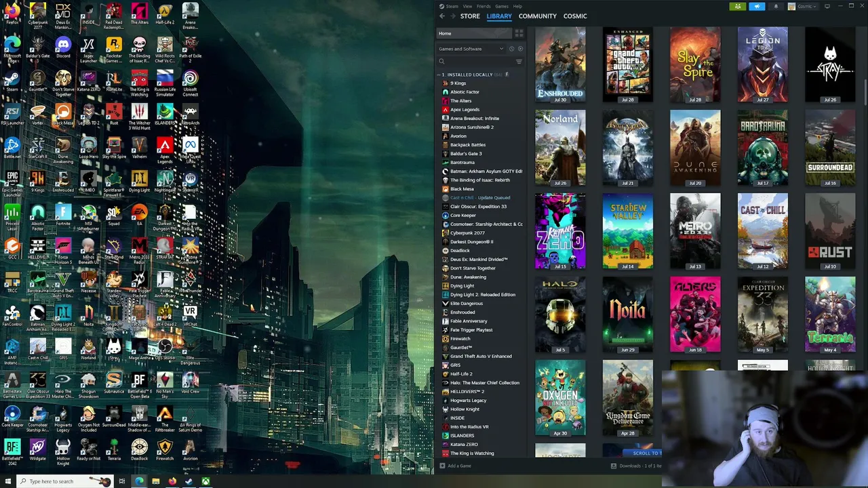Open the Games and Software filter dropdown

click(x=471, y=49)
